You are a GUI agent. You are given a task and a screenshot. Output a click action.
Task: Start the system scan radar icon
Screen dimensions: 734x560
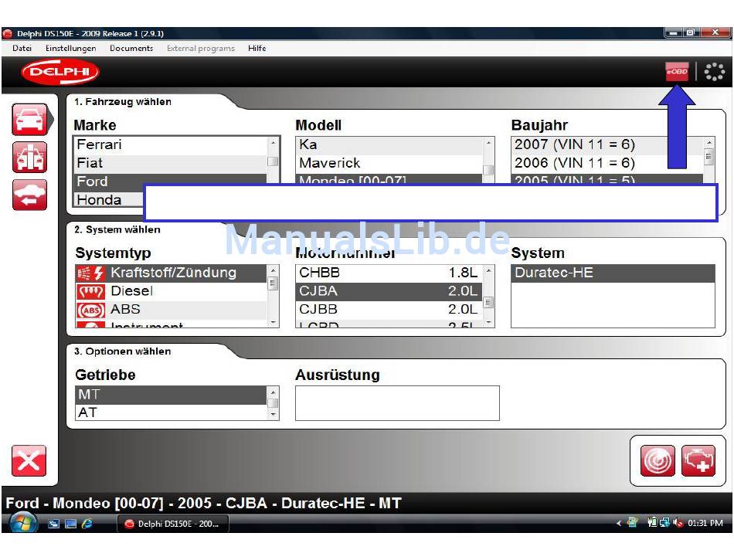click(658, 461)
